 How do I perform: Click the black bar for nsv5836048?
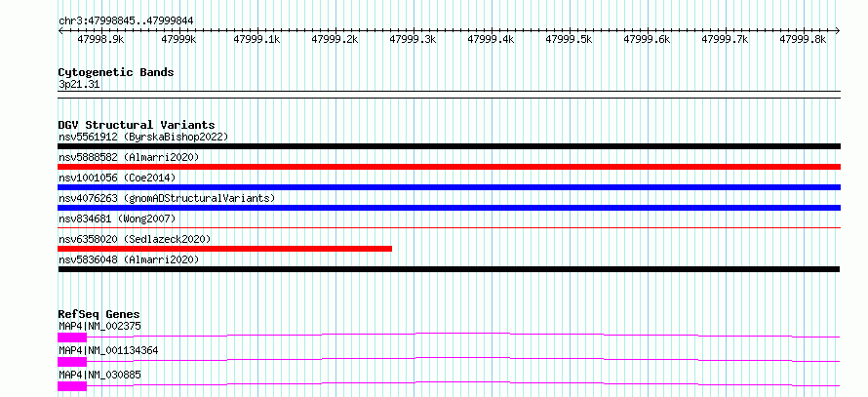pos(449,269)
